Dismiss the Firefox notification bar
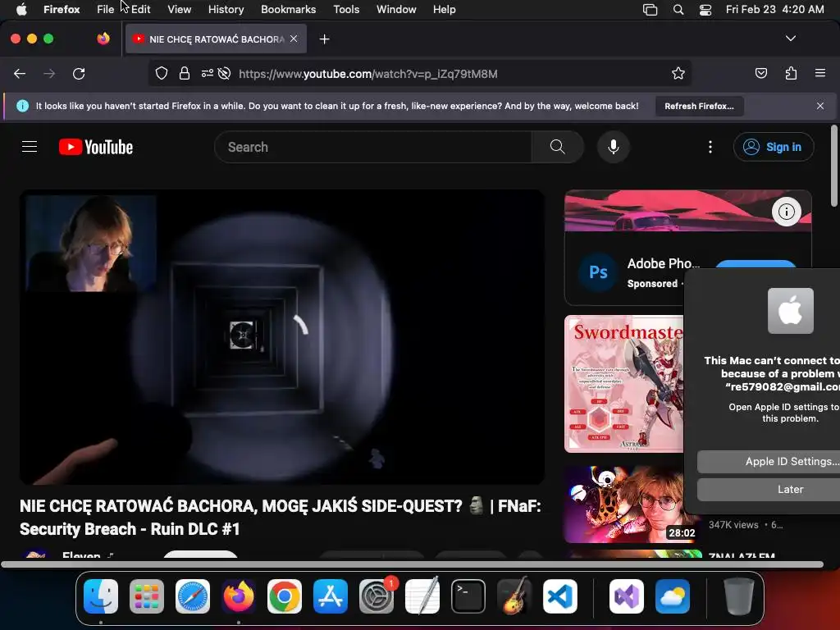 [x=820, y=106]
